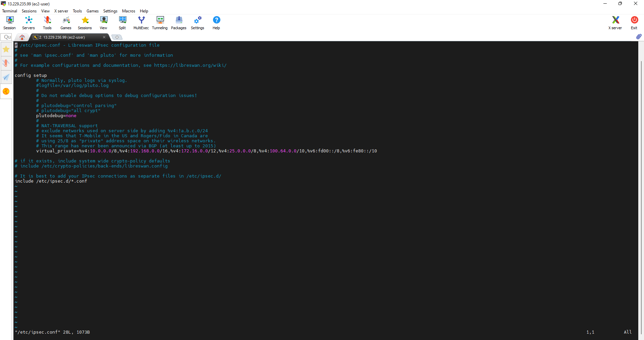Click the status line '"/etc/ipsec.conf" 28L, 1073B'
Viewport: 644px width, 340px height.
[x=52, y=332]
